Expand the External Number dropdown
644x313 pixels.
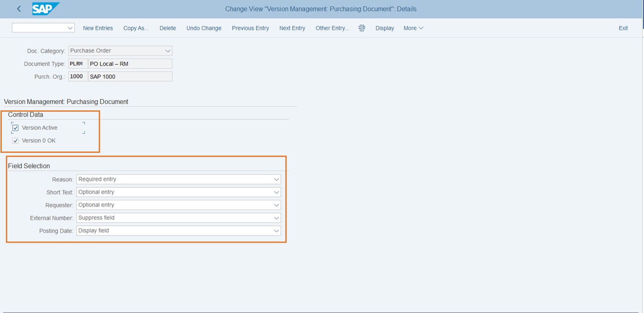pos(276,218)
